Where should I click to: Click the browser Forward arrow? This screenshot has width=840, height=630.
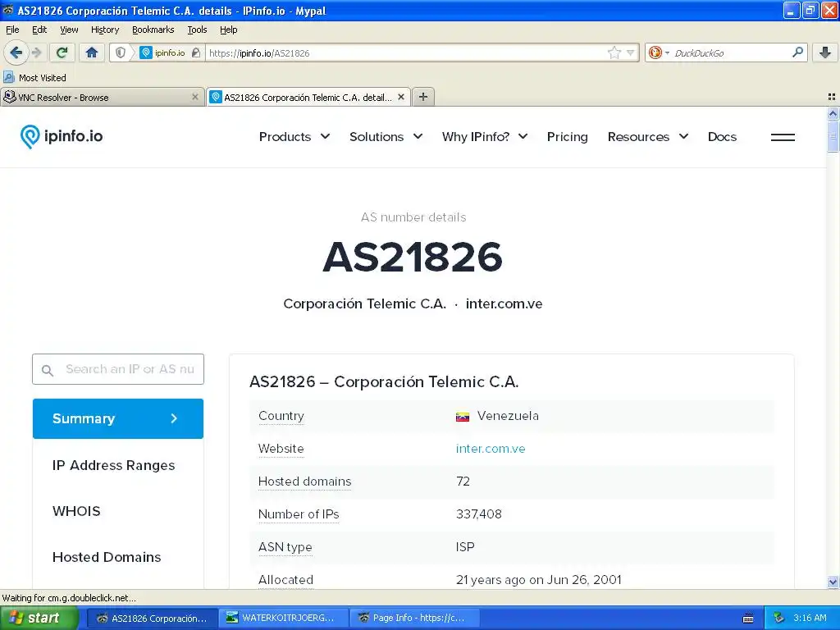pyautogui.click(x=37, y=52)
